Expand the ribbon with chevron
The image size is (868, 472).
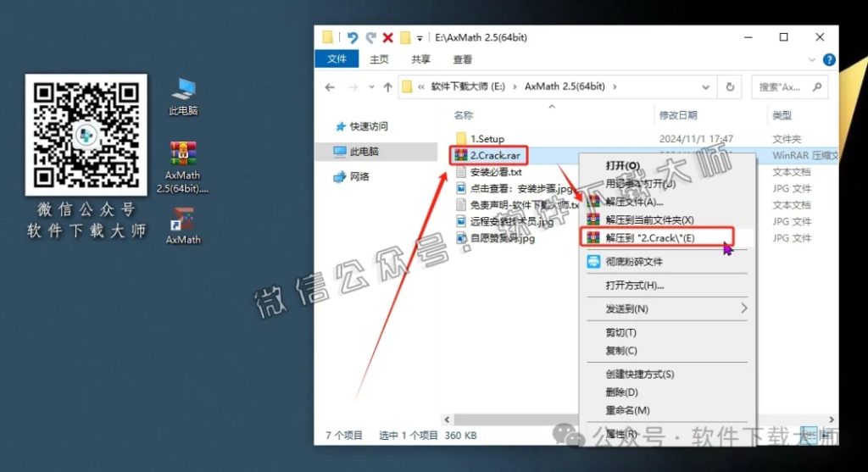[811, 60]
